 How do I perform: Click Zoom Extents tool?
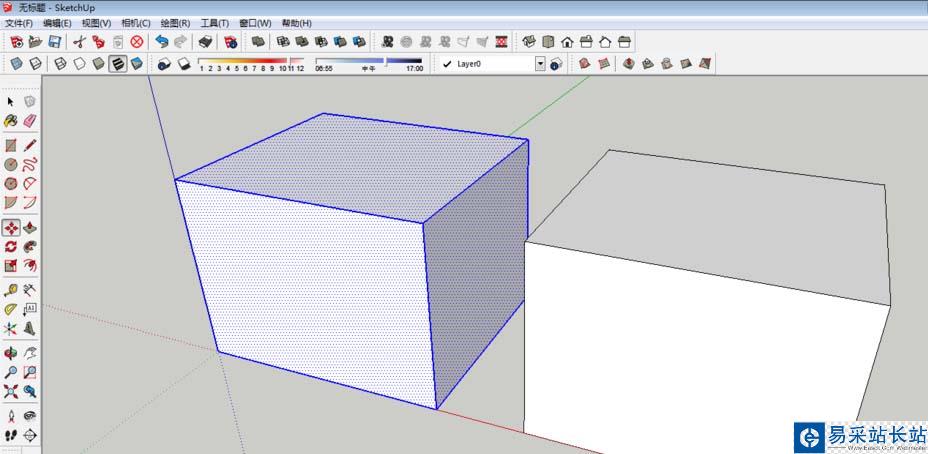(11, 391)
